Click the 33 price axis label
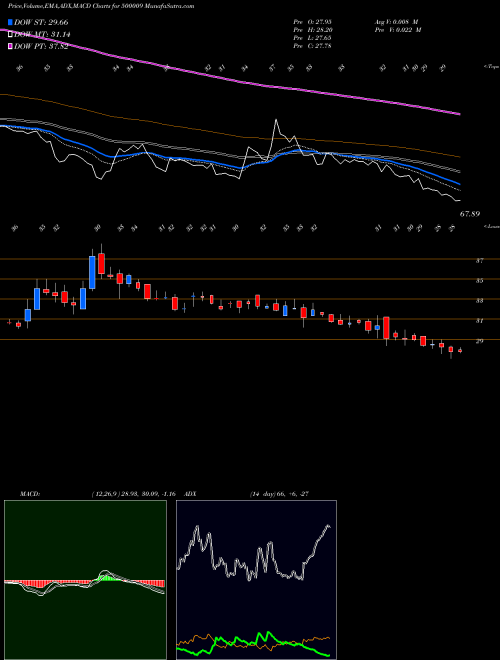500x660 pixels. coord(479,301)
